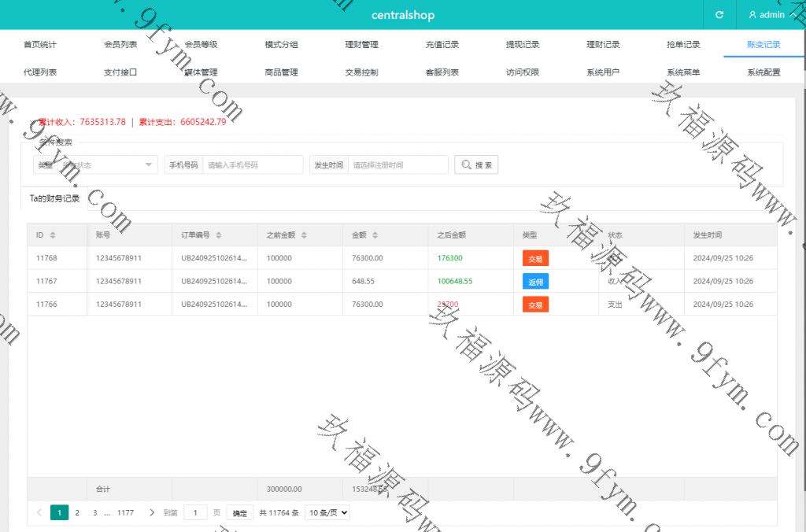Go to next page using right chevron
This screenshot has height=532, width=806.
(152, 512)
